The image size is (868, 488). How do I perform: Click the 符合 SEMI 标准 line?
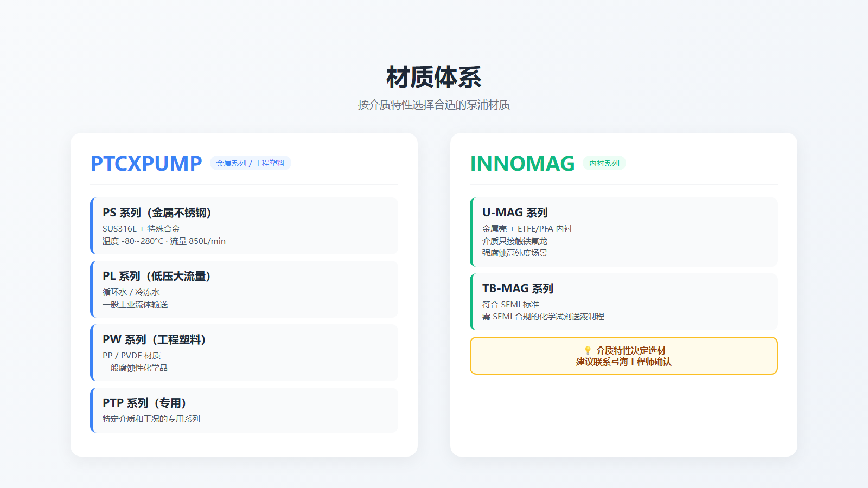[510, 305]
